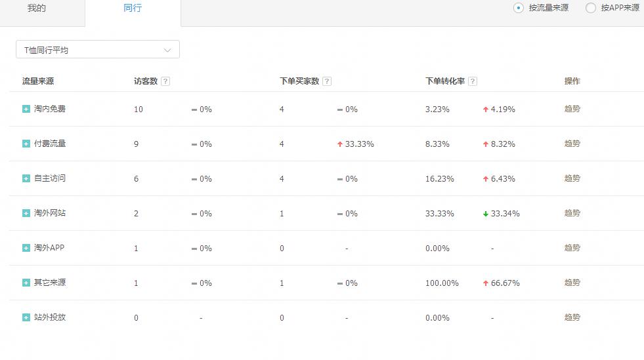Open 趋势 link for 付费流量 row
This screenshot has height=360, width=644.
(572, 144)
